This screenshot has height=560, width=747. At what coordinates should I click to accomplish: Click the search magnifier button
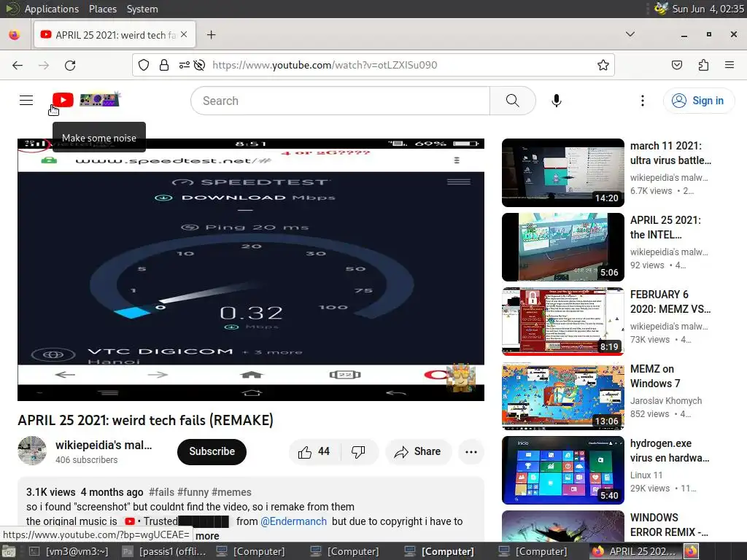pos(513,101)
